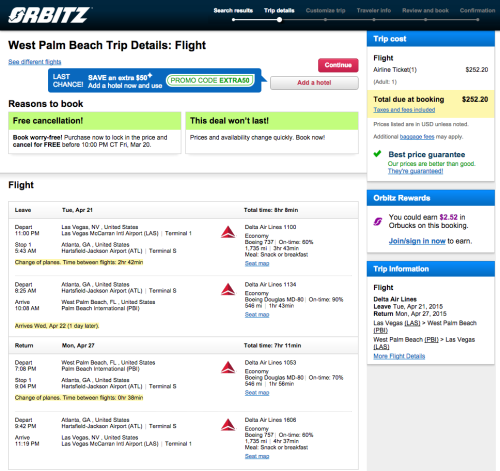Click the purple Orbucks rewards icon
500x471 pixels.
[378, 221]
